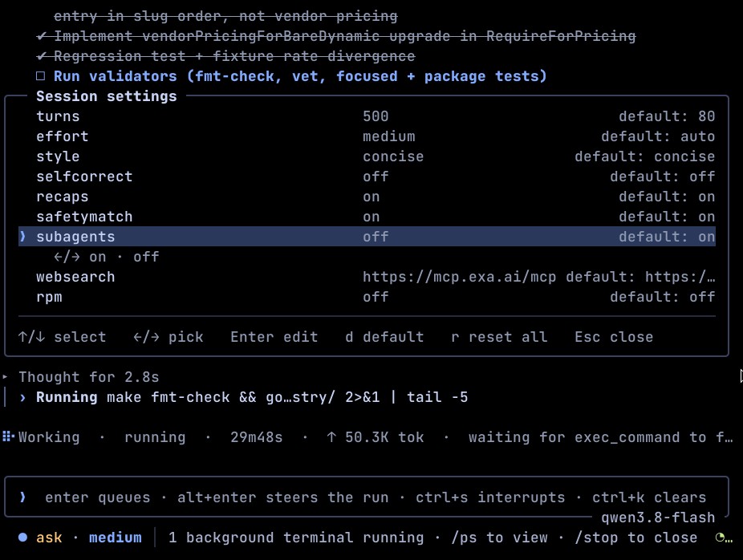
Task: Select the style setting row
Action: click(x=367, y=156)
